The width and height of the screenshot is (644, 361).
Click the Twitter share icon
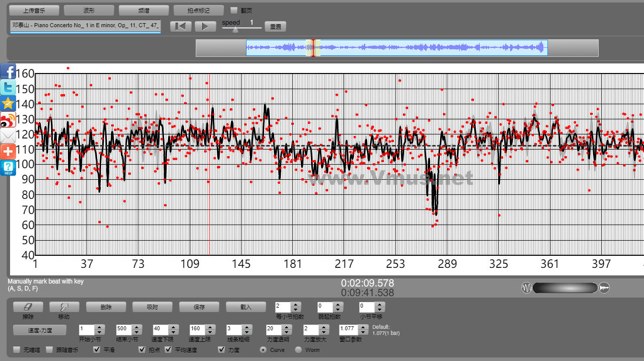(x=8, y=87)
